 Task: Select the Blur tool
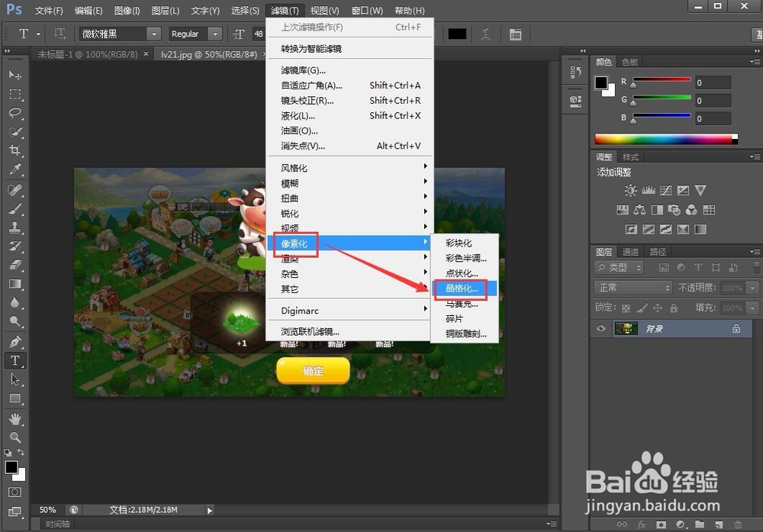point(15,303)
